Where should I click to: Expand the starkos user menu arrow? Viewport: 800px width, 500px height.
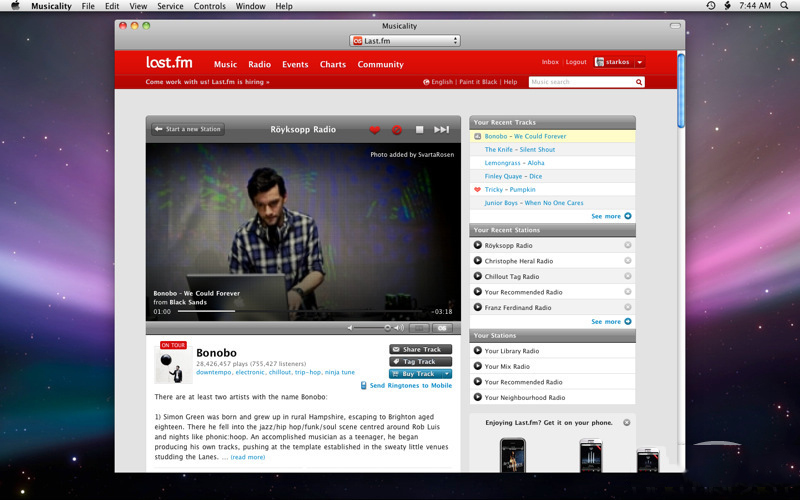click(640, 62)
